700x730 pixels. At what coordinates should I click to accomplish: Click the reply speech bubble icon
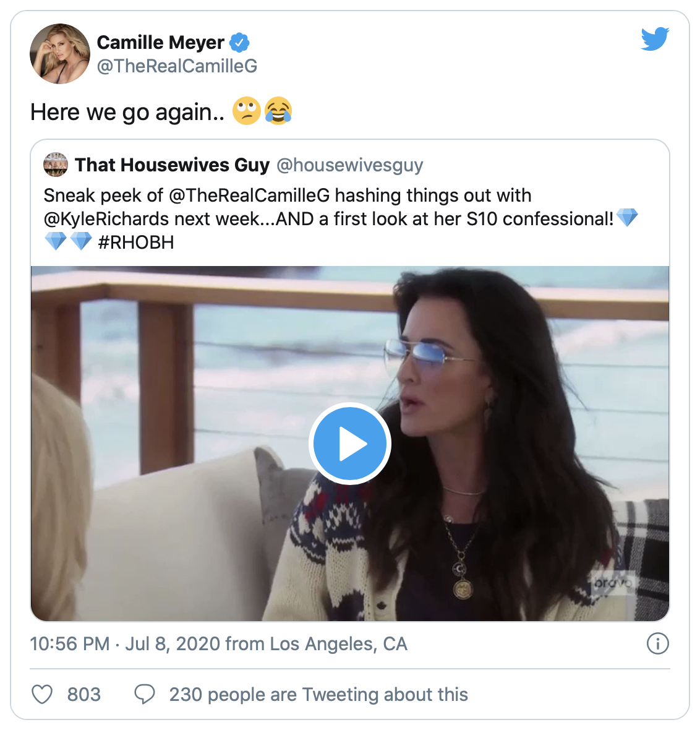click(x=145, y=695)
